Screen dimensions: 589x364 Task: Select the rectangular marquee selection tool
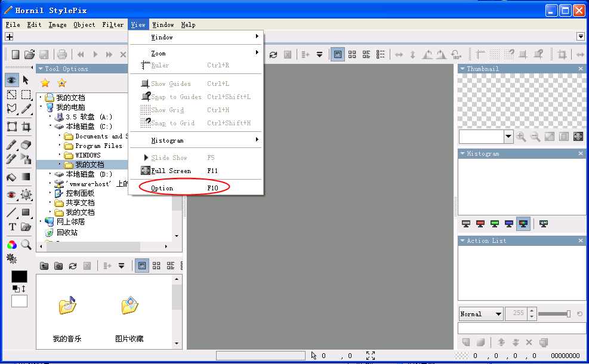point(26,95)
